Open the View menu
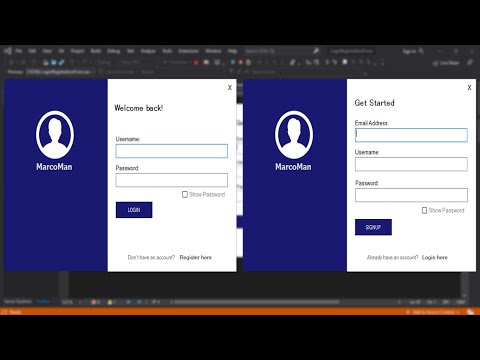480x360 pixels. [x=47, y=51]
